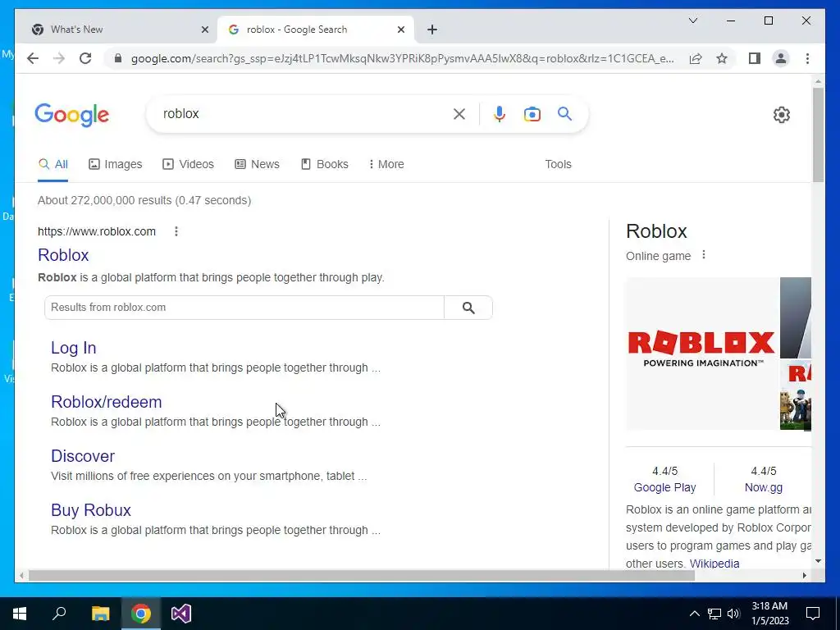This screenshot has height=630, width=840.
Task: Reload the page with the refresh icon
Action: coord(85,58)
